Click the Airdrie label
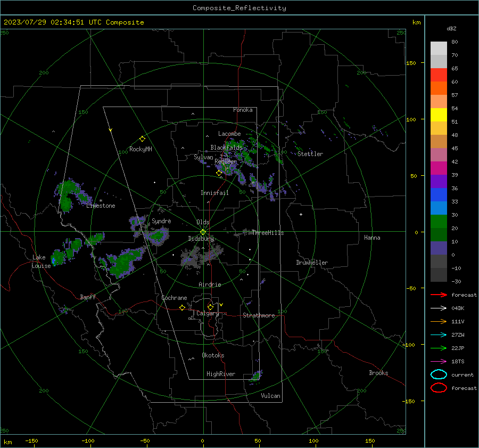The image size is (479, 448). tap(210, 284)
